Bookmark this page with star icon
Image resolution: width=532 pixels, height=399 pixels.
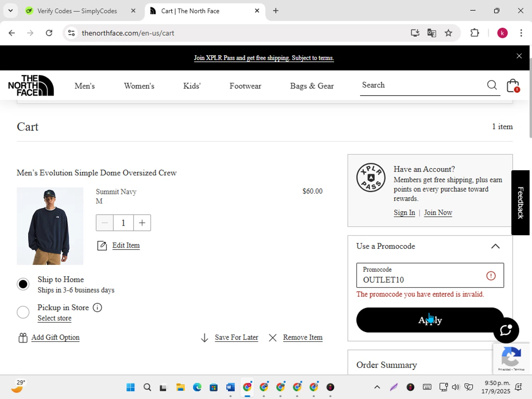pos(448,33)
